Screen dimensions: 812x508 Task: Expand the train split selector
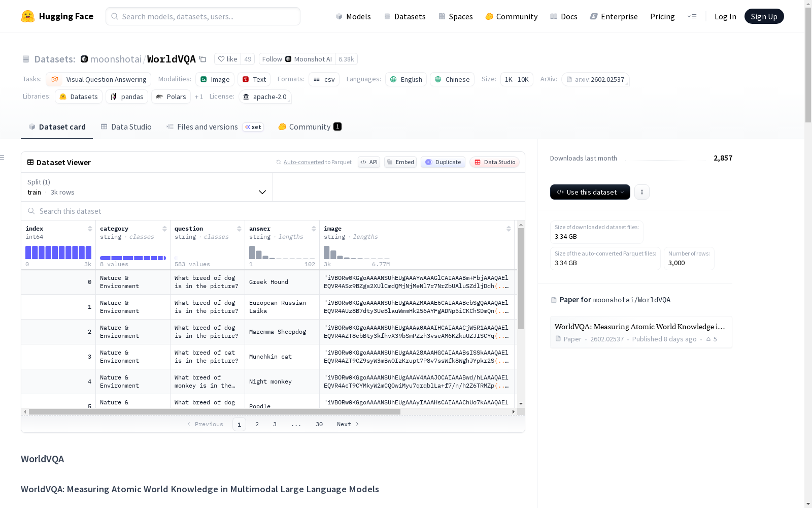(x=147, y=187)
